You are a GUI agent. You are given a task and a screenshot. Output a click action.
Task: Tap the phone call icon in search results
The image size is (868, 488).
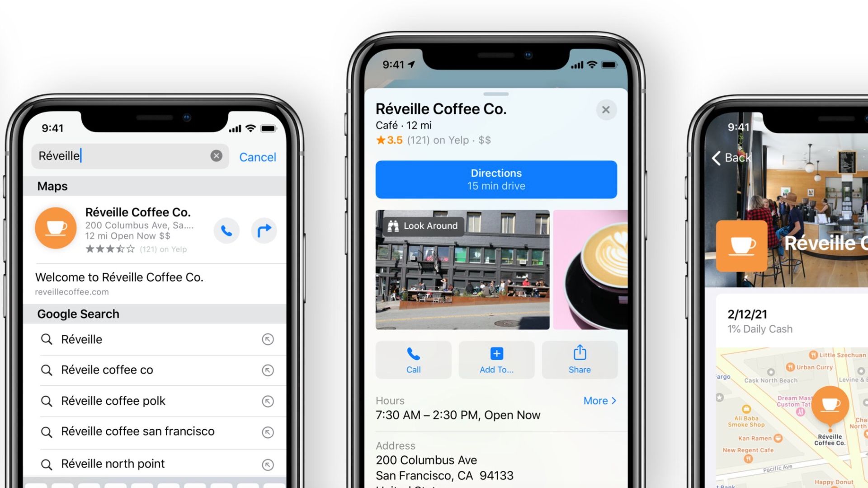click(226, 230)
